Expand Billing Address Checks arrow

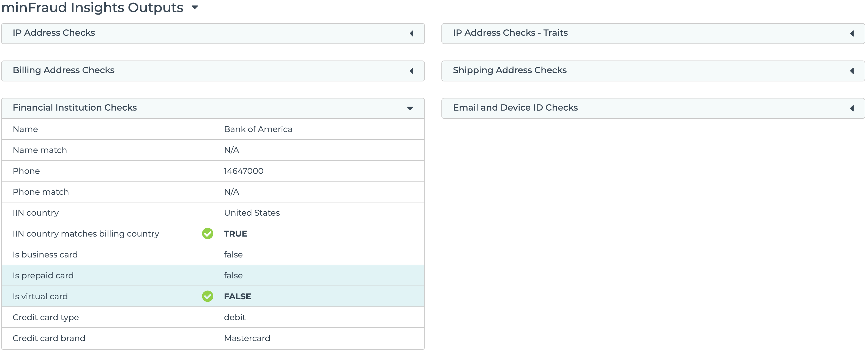tap(411, 71)
